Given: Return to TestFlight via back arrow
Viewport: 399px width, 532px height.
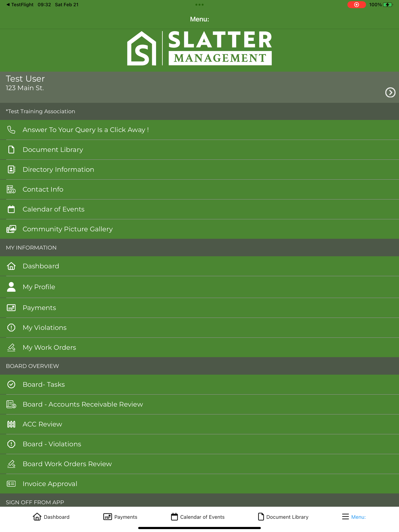Looking at the screenshot, I should (x=20, y=4).
